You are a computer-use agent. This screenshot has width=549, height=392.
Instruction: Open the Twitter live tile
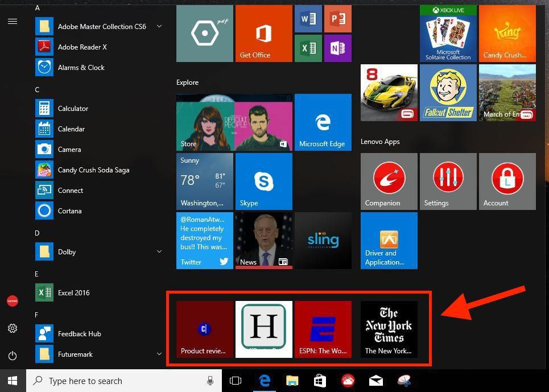[x=204, y=241]
